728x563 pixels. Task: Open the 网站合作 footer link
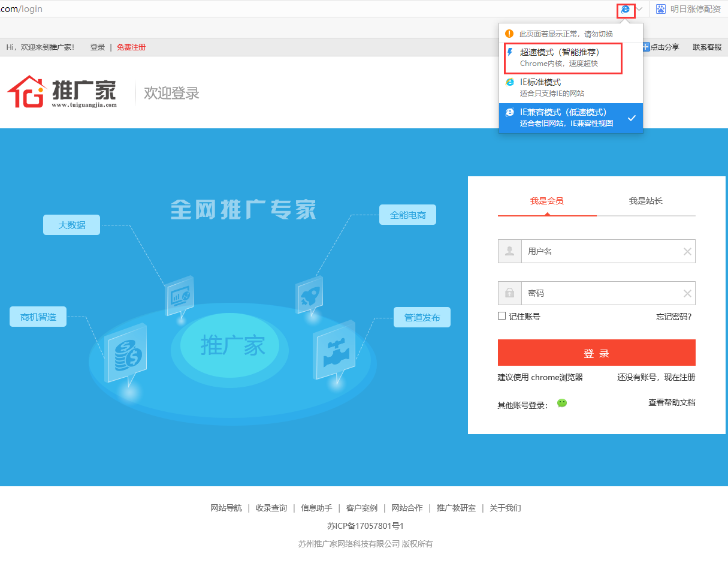click(x=407, y=508)
